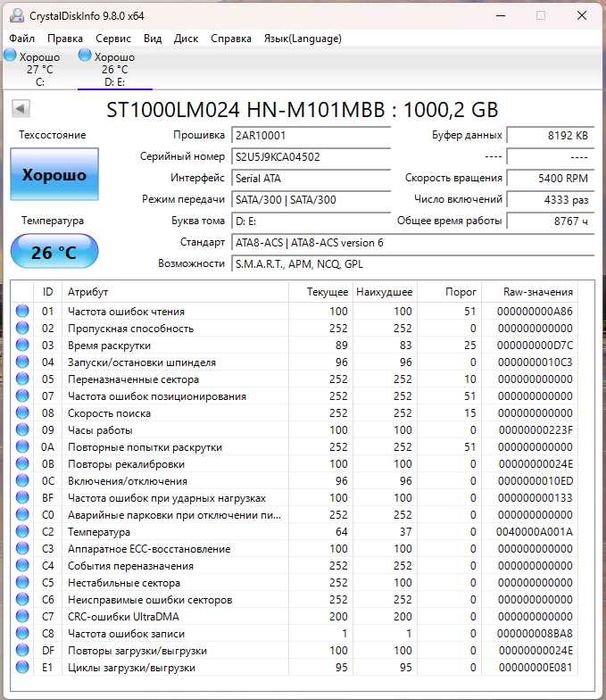The height and width of the screenshot is (700, 606).
Task: Click status icon for attribute C6
Action: click(22, 600)
